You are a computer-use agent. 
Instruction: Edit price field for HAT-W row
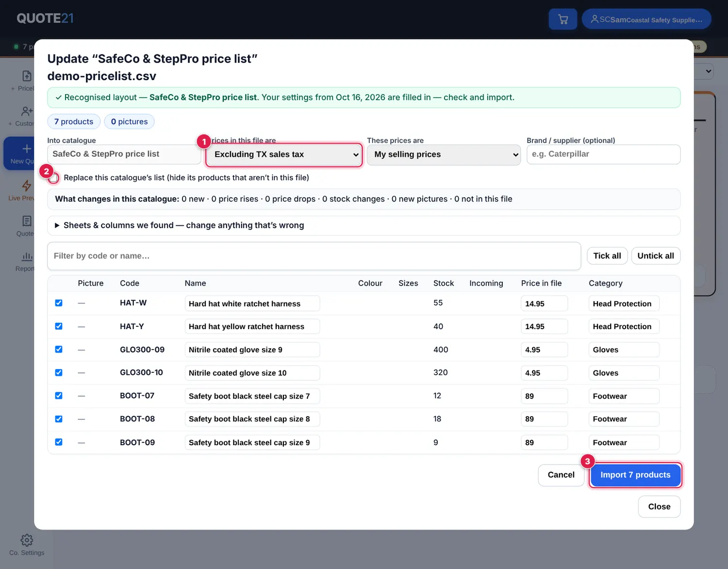click(544, 303)
